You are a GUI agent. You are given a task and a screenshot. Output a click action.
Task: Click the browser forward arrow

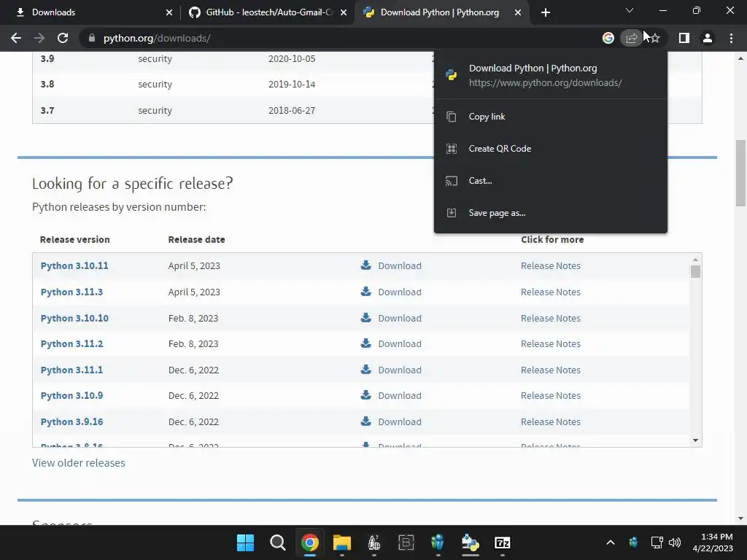[39, 38]
